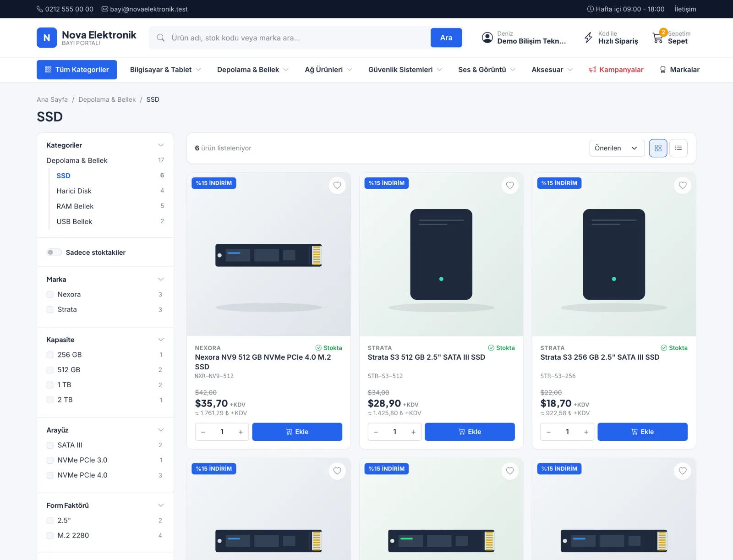Check the NVMe PCIe 4.0 filter

click(50, 475)
